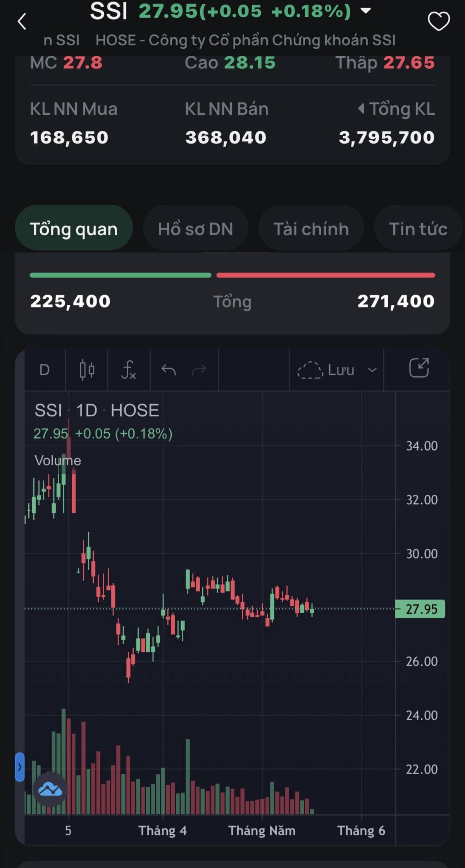Click the 34.00 price axis label
Screen dimensions: 465x868
(x=422, y=445)
